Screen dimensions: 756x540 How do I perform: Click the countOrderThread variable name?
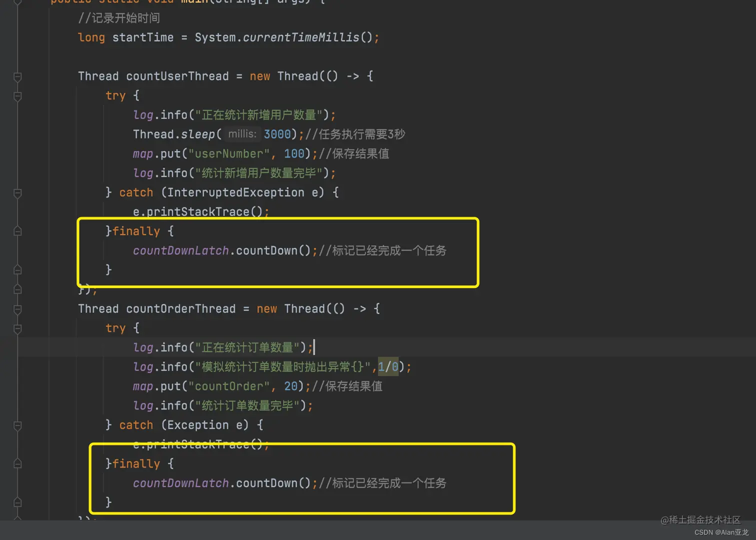[x=181, y=308]
